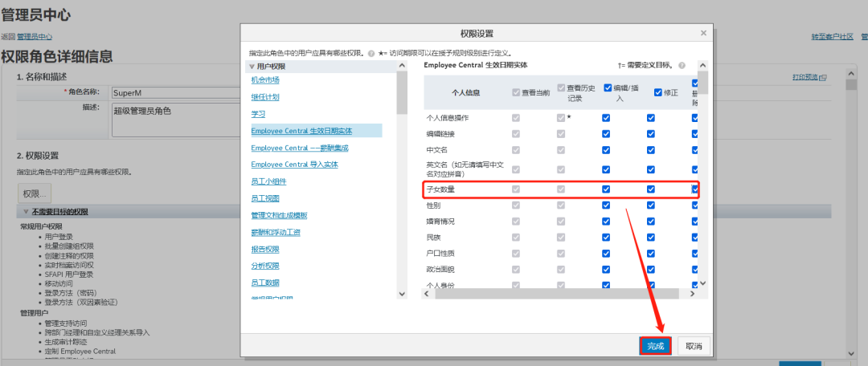
Task: Click up arrow of the permission category list scrollbar
Action: click(x=403, y=65)
